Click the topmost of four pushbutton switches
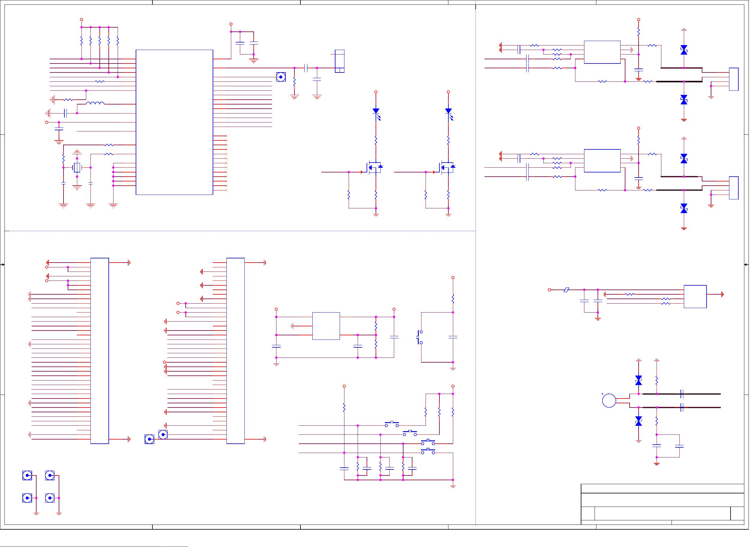The width and height of the screenshot is (756, 547). click(392, 424)
